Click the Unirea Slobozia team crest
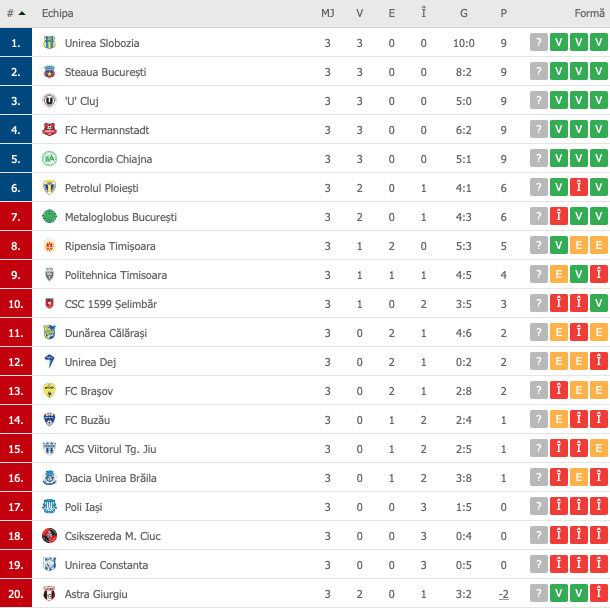The image size is (610, 608). [x=50, y=43]
